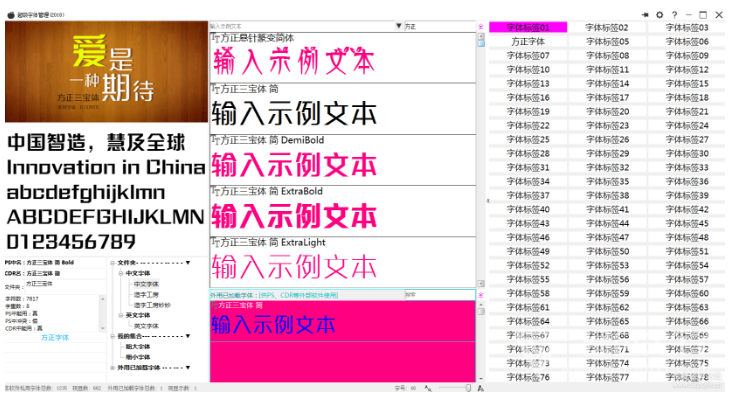
Task: Select the 方正三宝体 简 DemiBold preview
Action: (343, 160)
